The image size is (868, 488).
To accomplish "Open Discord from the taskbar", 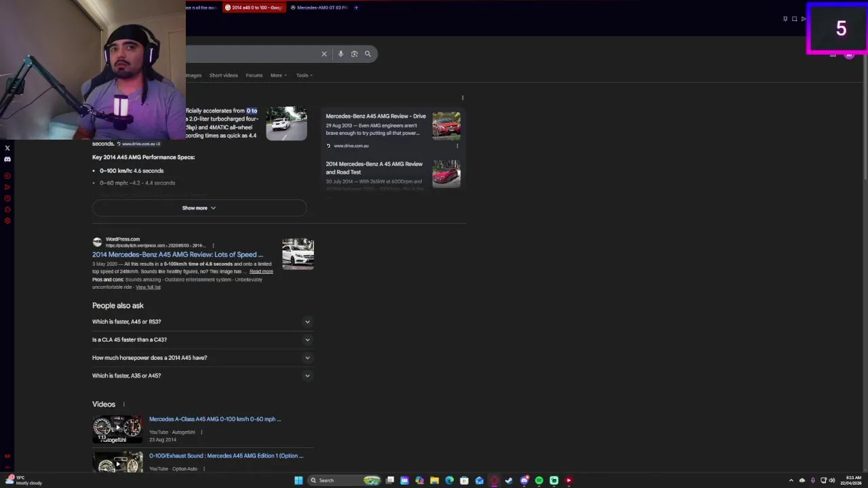I will click(524, 481).
